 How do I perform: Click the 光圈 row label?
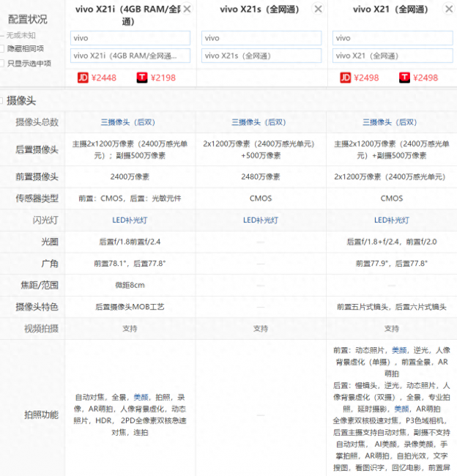coord(50,242)
